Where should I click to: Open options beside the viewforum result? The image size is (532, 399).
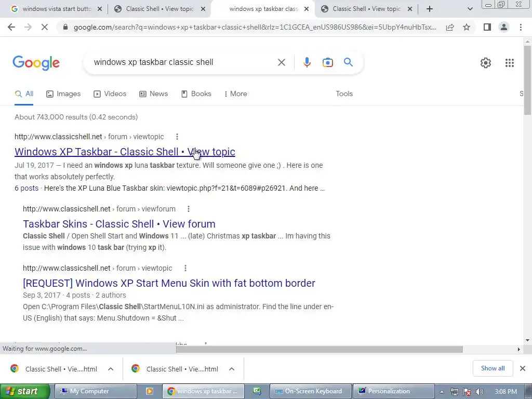point(188,209)
